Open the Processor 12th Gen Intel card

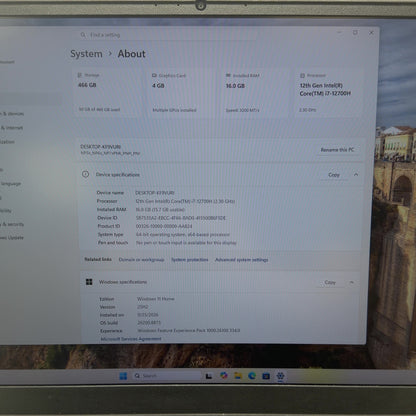(x=329, y=93)
